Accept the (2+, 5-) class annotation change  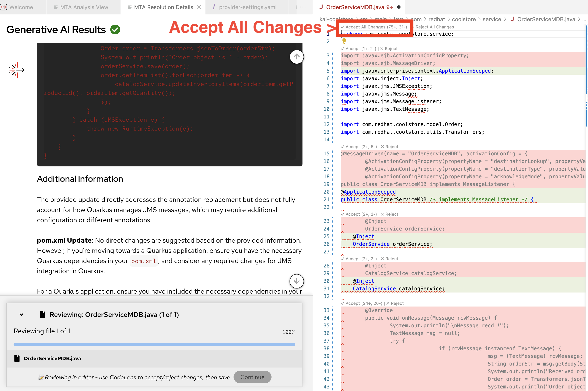point(359,147)
